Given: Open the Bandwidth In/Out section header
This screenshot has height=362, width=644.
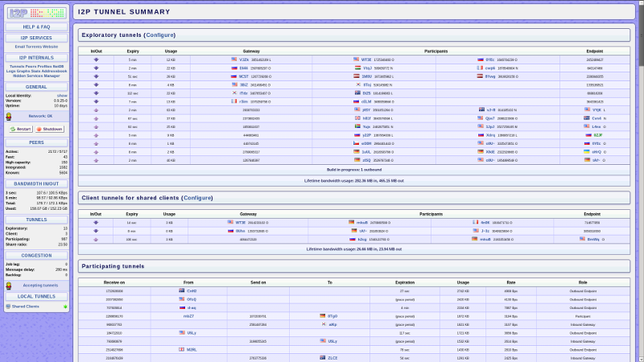Looking at the screenshot, I should (36, 184).
